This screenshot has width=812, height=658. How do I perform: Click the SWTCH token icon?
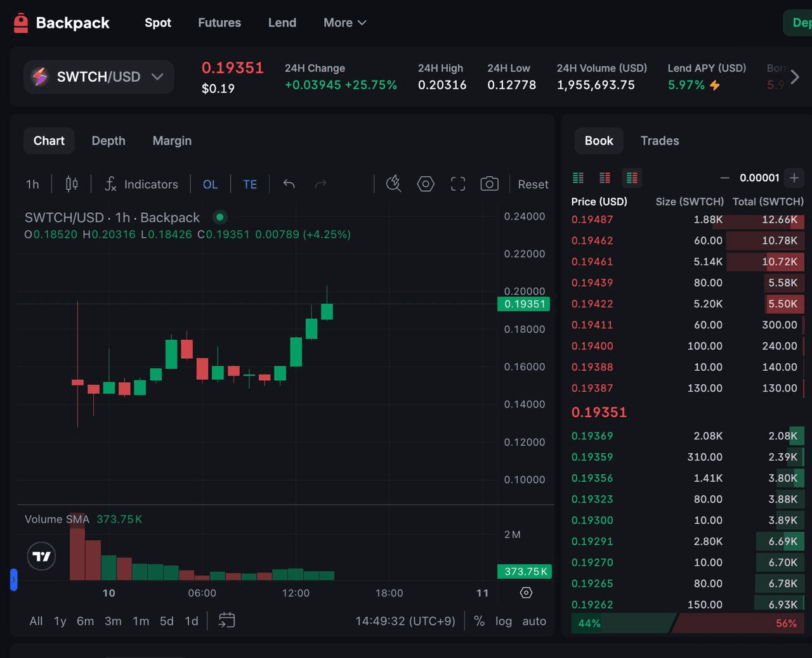tap(41, 77)
